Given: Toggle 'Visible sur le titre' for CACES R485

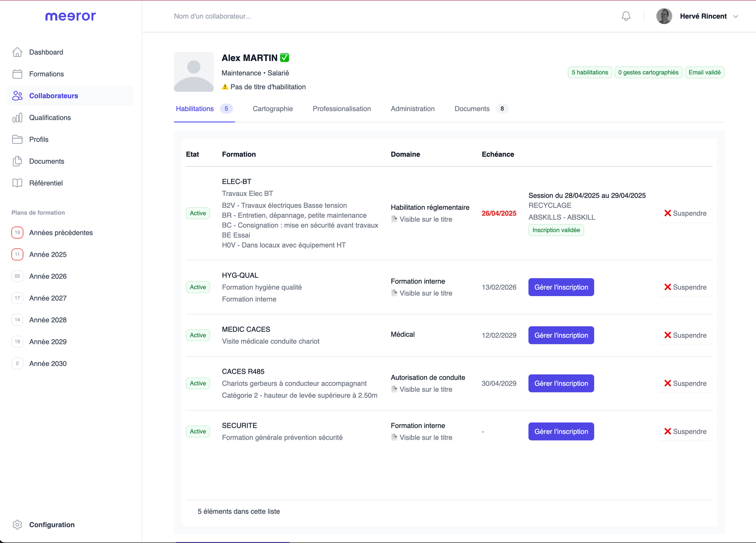Looking at the screenshot, I should [x=421, y=389].
